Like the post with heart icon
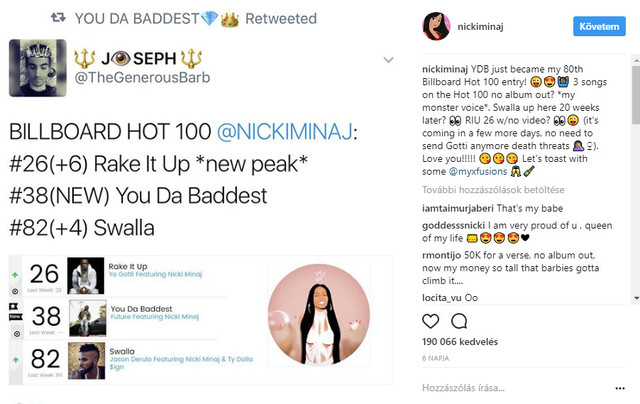Image resolution: width=640 pixels, height=404 pixels. click(431, 321)
